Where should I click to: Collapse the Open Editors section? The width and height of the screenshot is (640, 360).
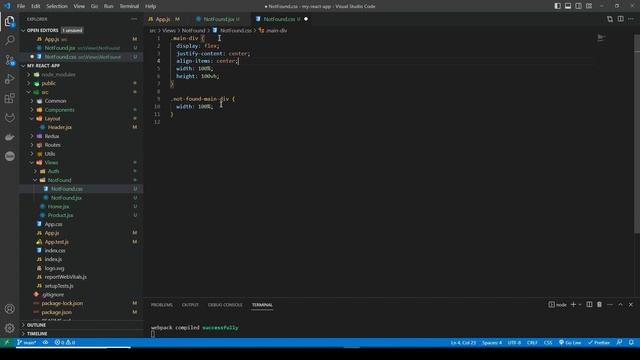[23, 30]
